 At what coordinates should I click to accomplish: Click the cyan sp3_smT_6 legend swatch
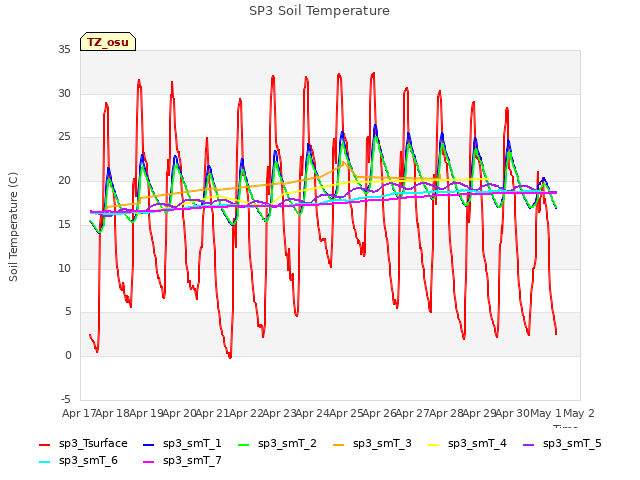[x=44, y=462]
